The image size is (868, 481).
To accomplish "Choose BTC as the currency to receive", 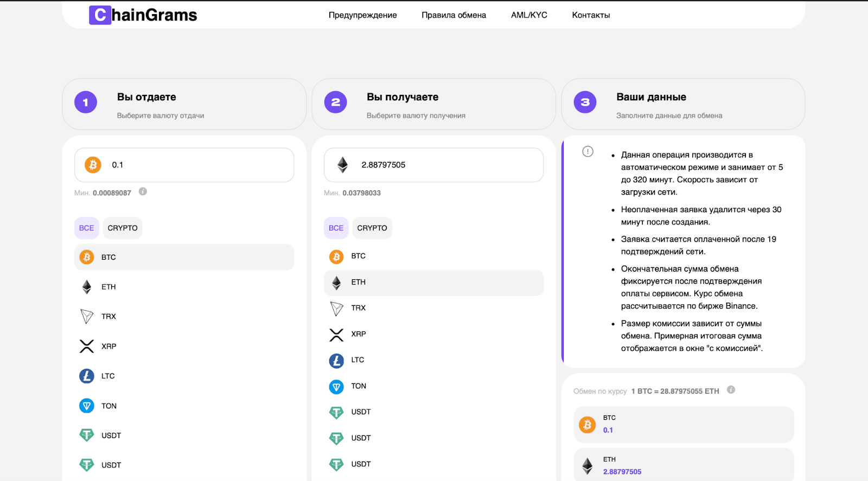I will [358, 256].
